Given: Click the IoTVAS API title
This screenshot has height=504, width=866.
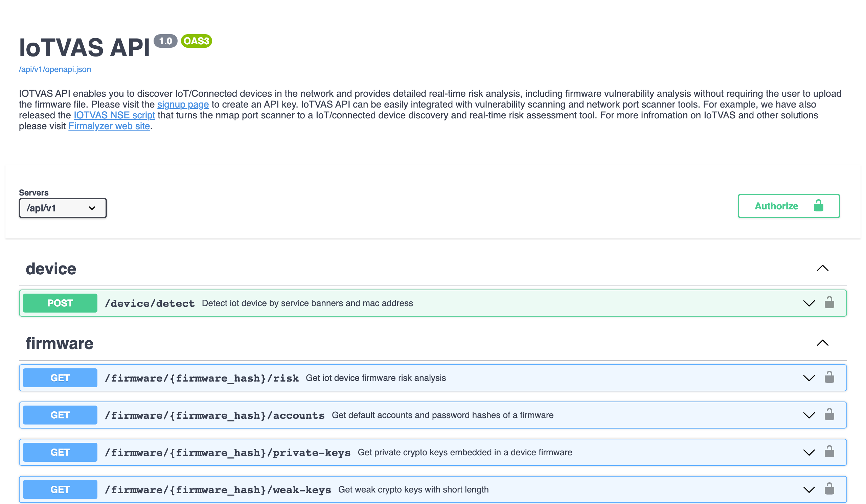Looking at the screenshot, I should (x=85, y=47).
